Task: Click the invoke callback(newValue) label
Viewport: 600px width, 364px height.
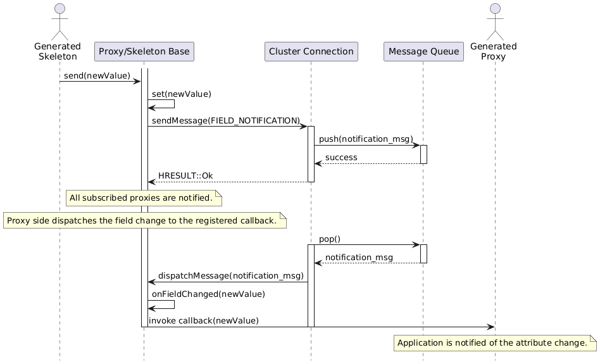Action: point(204,321)
